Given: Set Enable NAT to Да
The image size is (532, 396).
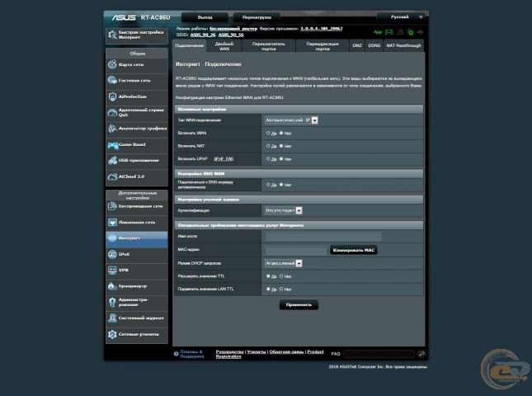Looking at the screenshot, I should coord(268,146).
